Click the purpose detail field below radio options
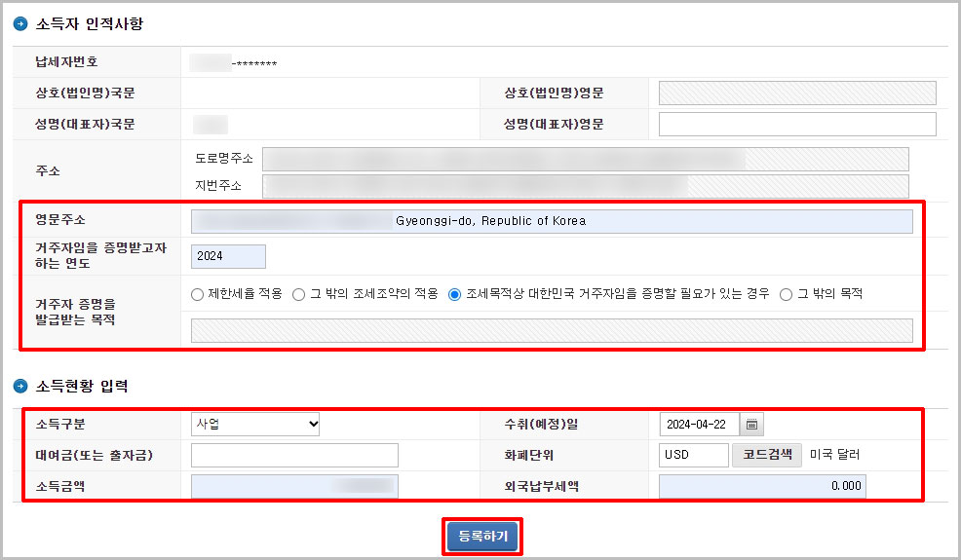This screenshot has height=560, width=961. click(x=552, y=330)
